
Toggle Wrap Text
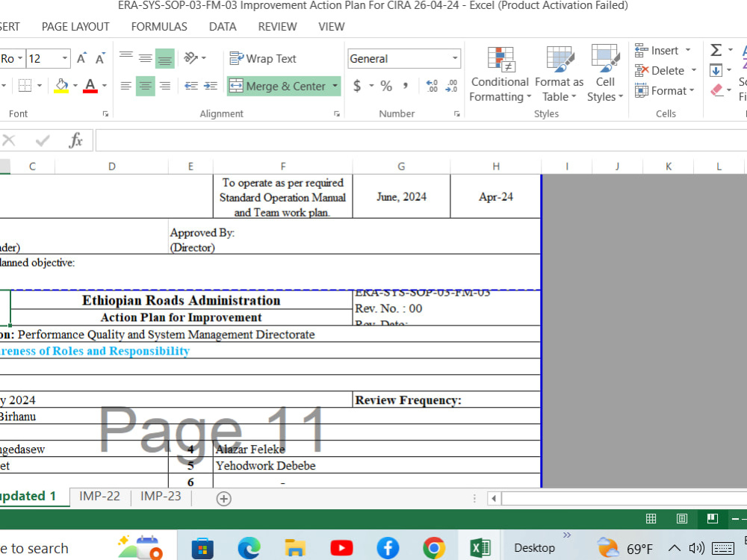263,58
